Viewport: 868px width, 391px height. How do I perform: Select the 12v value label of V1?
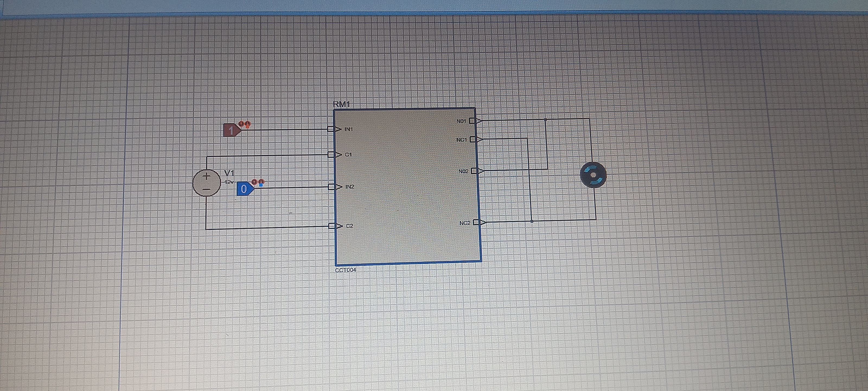click(229, 182)
